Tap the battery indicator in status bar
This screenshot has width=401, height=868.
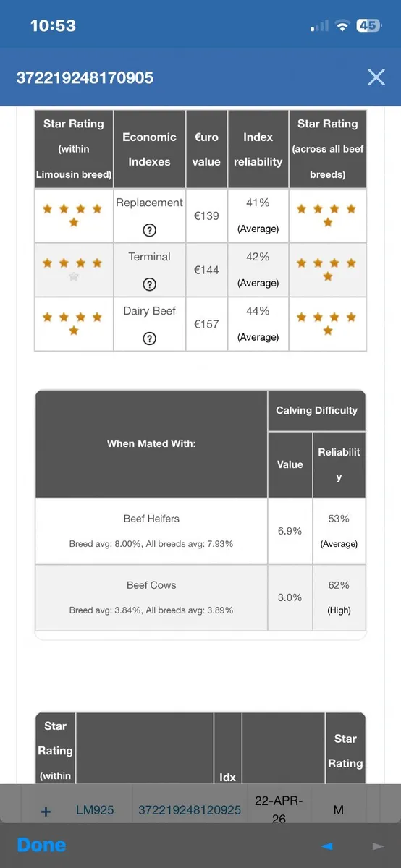368,25
